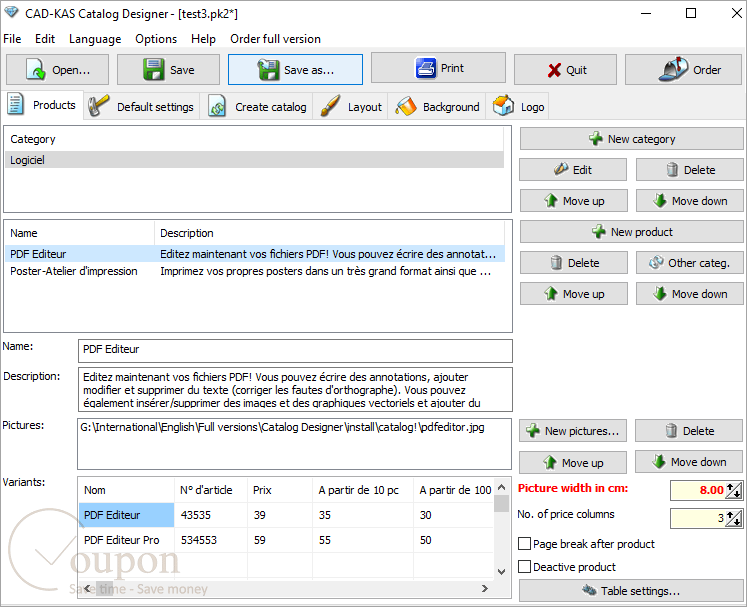Click the Other categ. swap icon

click(x=656, y=262)
